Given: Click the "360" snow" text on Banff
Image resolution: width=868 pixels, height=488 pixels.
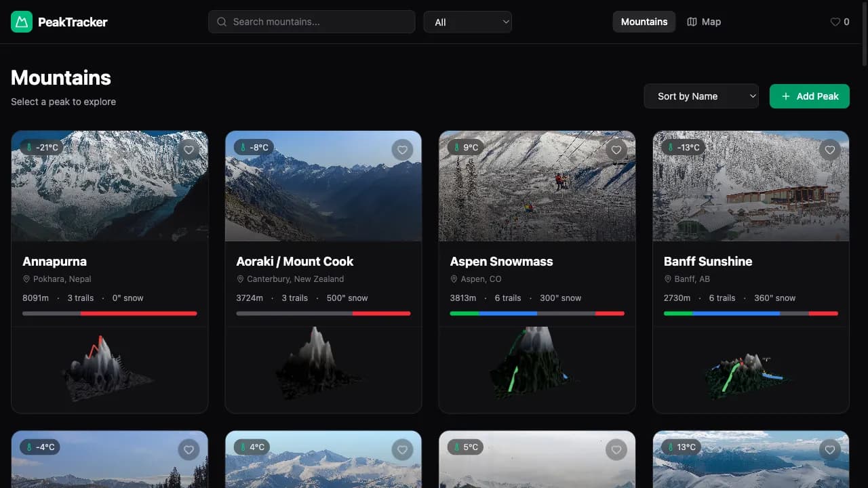Looking at the screenshot, I should tap(775, 298).
